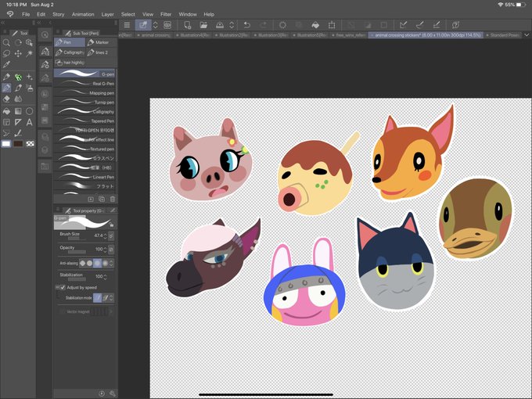Select the Marker sub tool group
The width and height of the screenshot is (532, 399).
[x=101, y=42]
